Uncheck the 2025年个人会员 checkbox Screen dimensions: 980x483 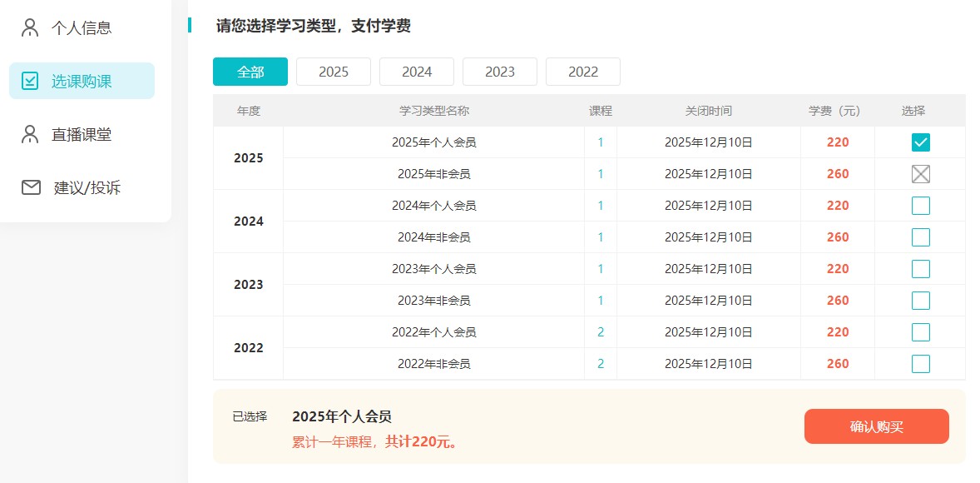pos(920,142)
